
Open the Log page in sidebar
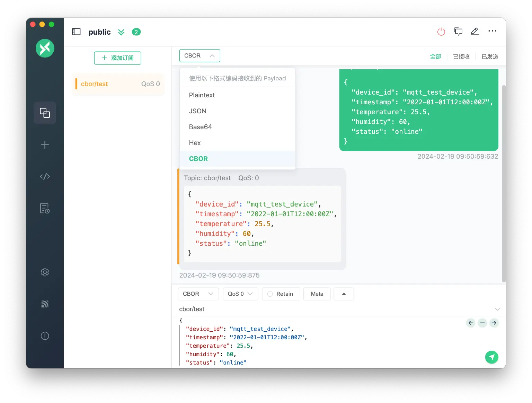45,208
